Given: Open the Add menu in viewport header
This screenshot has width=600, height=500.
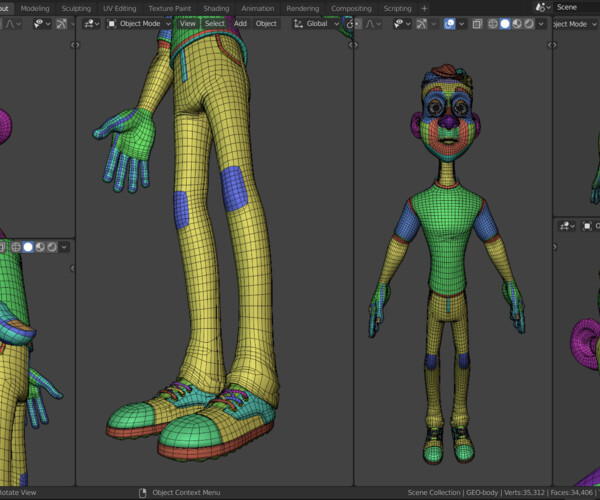Looking at the screenshot, I should [240, 23].
